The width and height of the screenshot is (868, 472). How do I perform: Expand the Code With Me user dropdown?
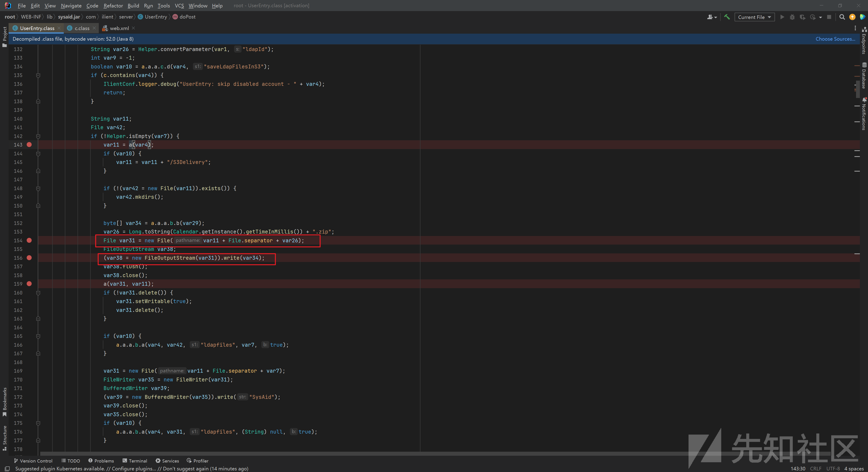pyautogui.click(x=712, y=17)
